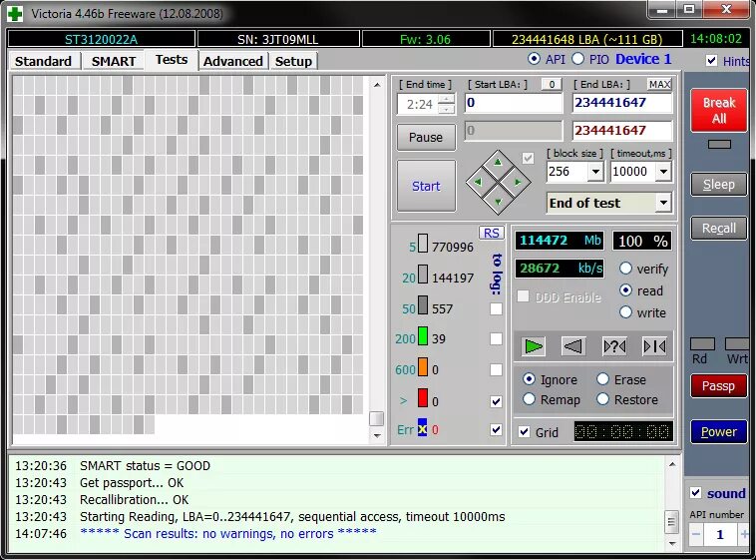
Task: Click the green 200 ms block swatch
Action: [x=422, y=336]
